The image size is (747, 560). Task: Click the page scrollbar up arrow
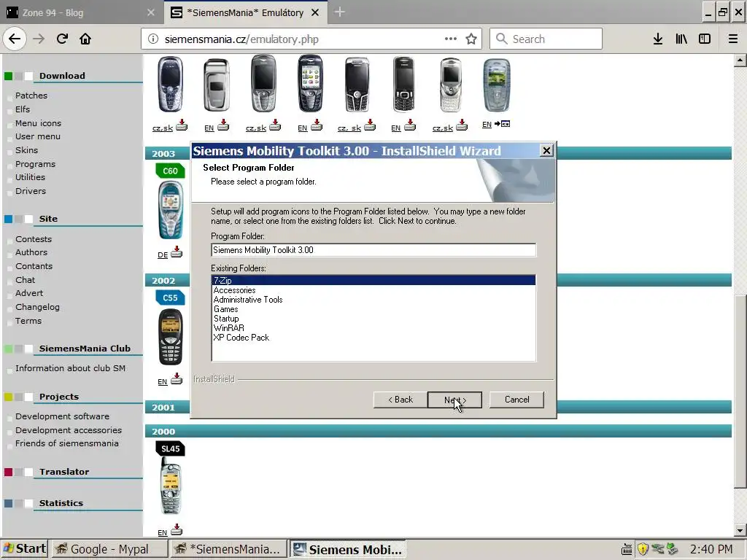coord(740,61)
